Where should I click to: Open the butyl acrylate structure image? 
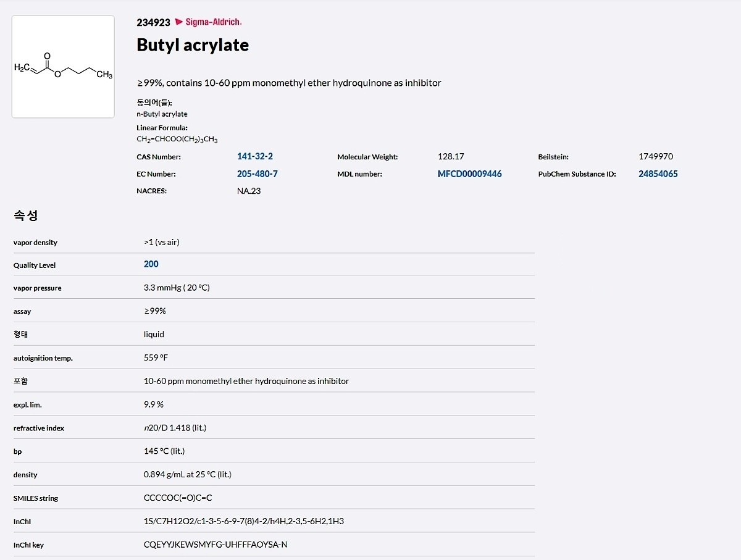point(63,67)
